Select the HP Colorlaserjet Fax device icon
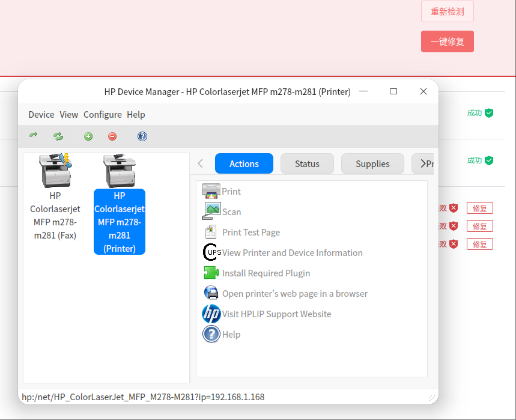The width and height of the screenshot is (516, 420). click(x=55, y=171)
